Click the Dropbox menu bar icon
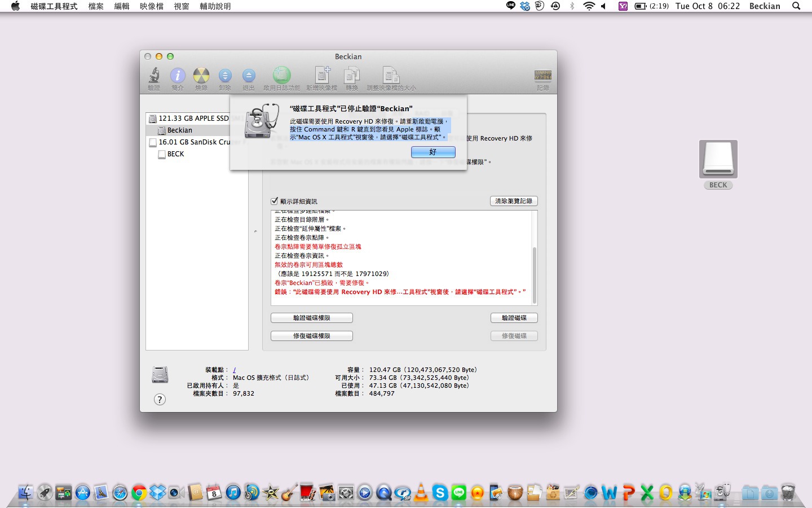The height and width of the screenshot is (508, 812). click(525, 6)
